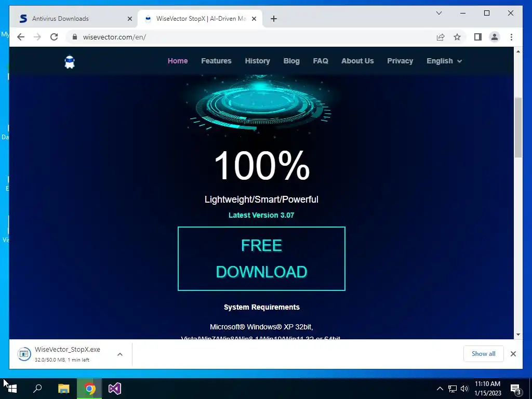
Task: Click the scrollbar down arrow
Action: [x=518, y=335]
